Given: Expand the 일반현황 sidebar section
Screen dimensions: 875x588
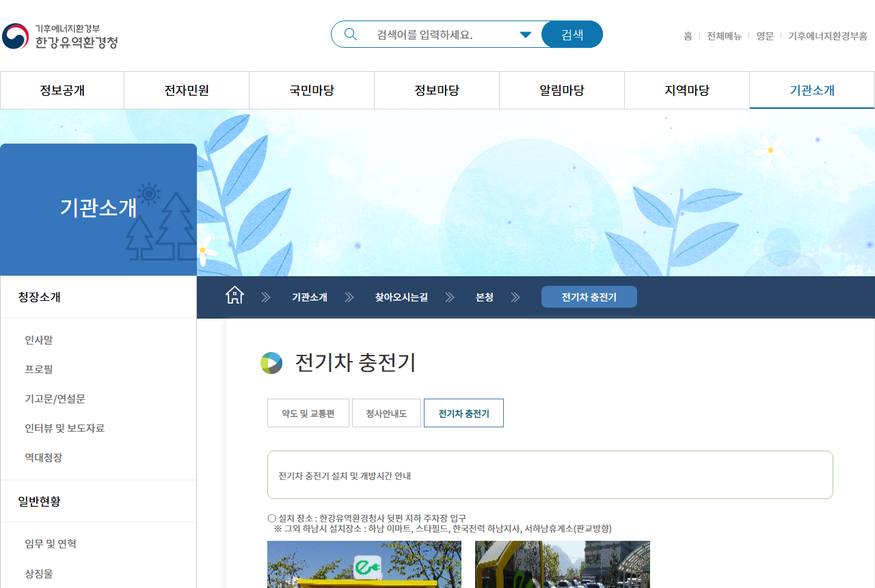Looking at the screenshot, I should [x=98, y=501].
